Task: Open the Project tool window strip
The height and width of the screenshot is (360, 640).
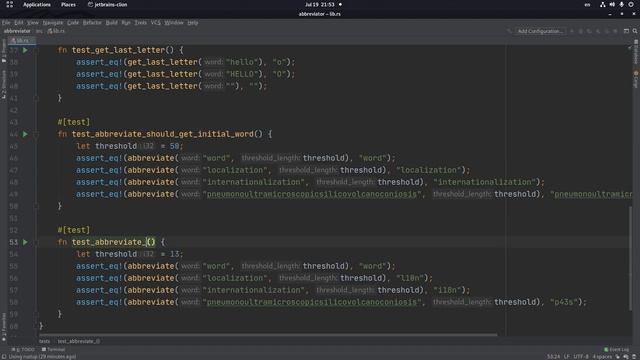Action: click(x=4, y=51)
